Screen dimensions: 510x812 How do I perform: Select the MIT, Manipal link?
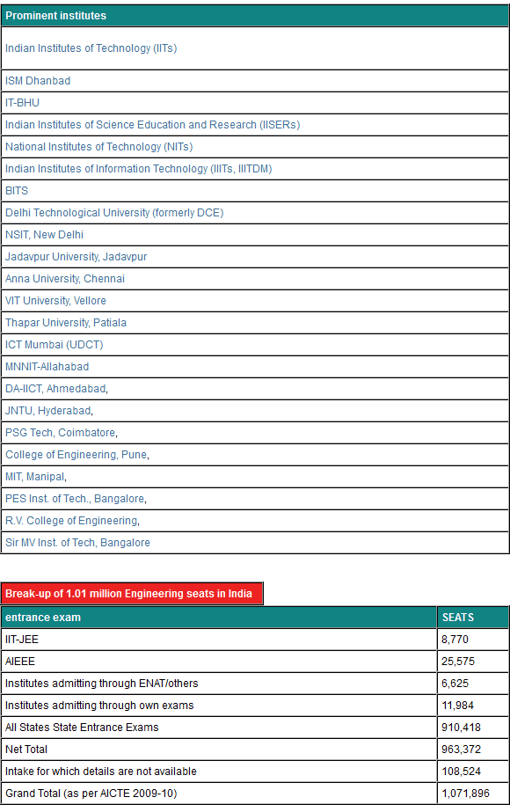pyautogui.click(x=35, y=477)
